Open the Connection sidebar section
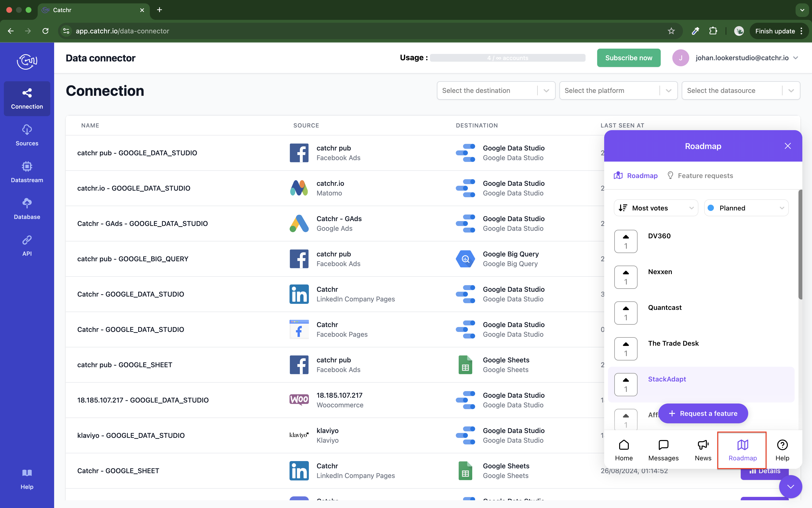 (27, 99)
